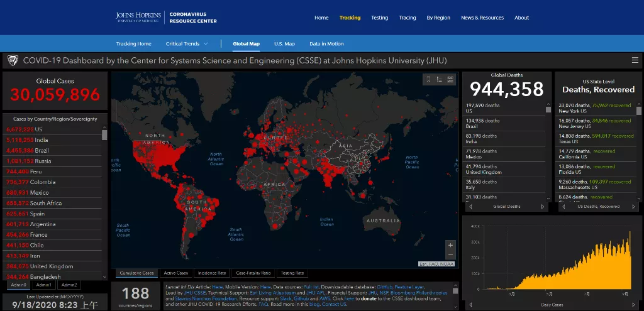Zoom in on the map with plus button
Image resolution: width=644 pixels, height=311 pixels.
(450, 246)
